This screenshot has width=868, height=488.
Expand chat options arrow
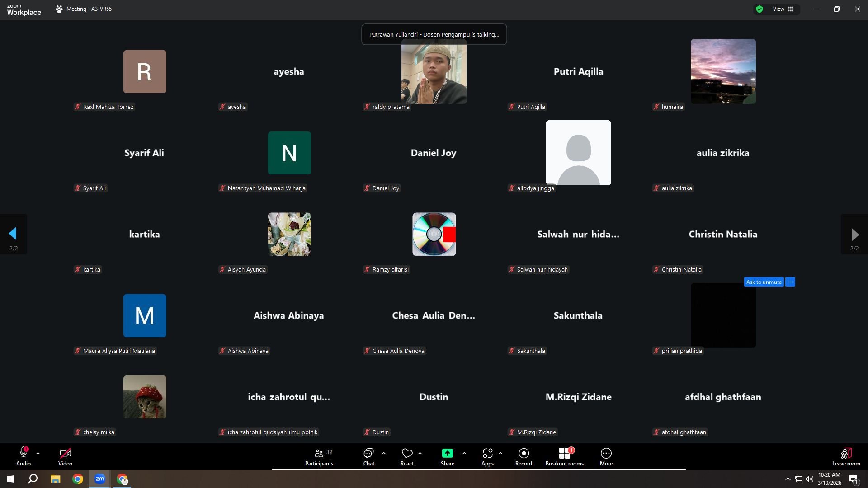384,453
